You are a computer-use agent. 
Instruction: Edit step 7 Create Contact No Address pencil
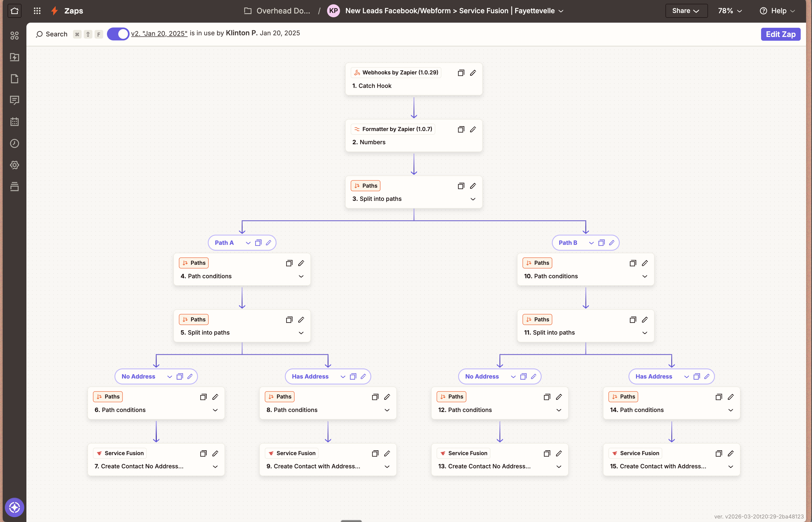point(215,454)
